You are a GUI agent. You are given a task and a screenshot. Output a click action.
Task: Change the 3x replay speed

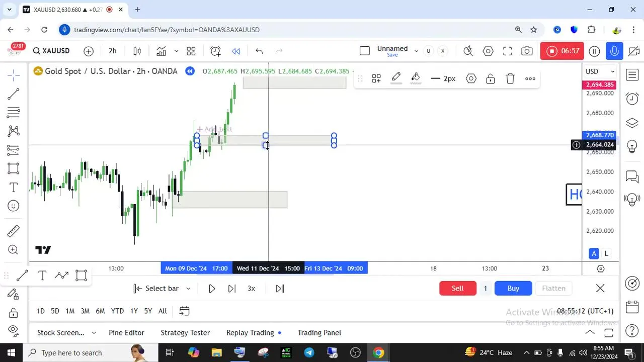[x=251, y=289]
